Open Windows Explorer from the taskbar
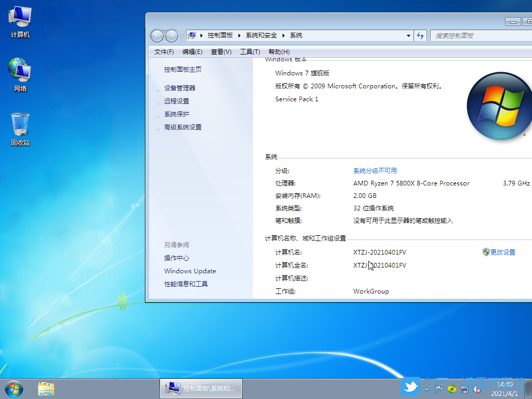 [46, 389]
